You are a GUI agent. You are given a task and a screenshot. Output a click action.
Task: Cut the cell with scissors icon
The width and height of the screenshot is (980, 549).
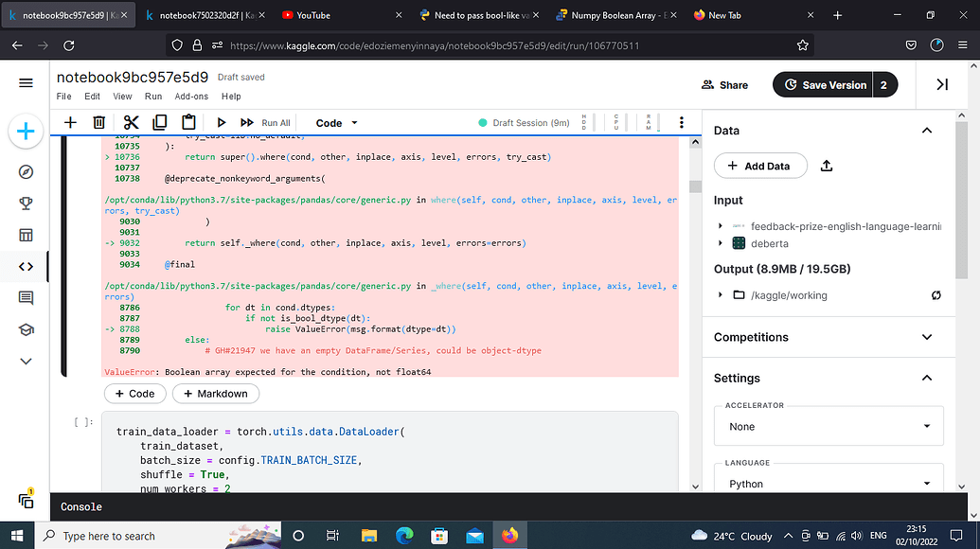pos(131,122)
